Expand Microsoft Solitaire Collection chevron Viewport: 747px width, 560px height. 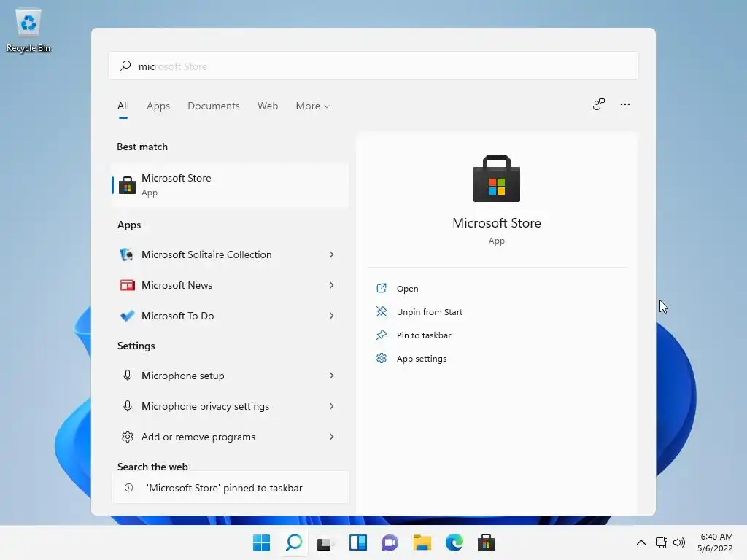click(332, 254)
